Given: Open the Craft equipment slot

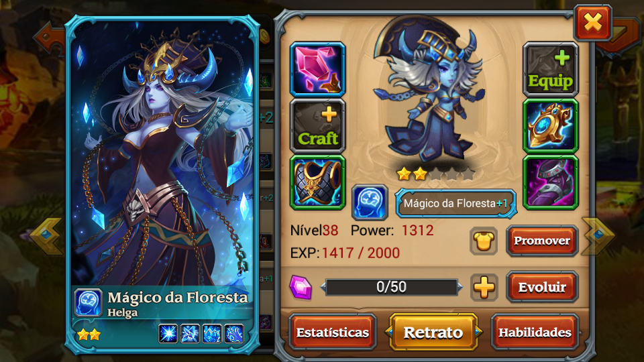Looking at the screenshot, I should tap(317, 126).
